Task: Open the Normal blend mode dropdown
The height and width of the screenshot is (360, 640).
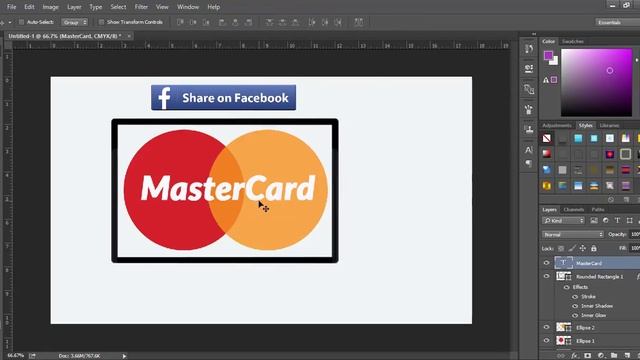Action: [x=573, y=234]
